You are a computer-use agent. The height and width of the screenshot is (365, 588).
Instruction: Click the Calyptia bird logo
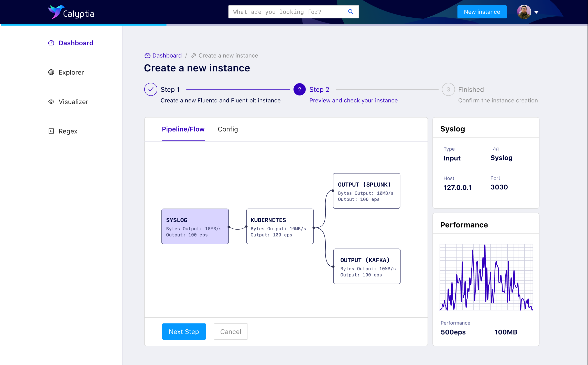(x=55, y=12)
